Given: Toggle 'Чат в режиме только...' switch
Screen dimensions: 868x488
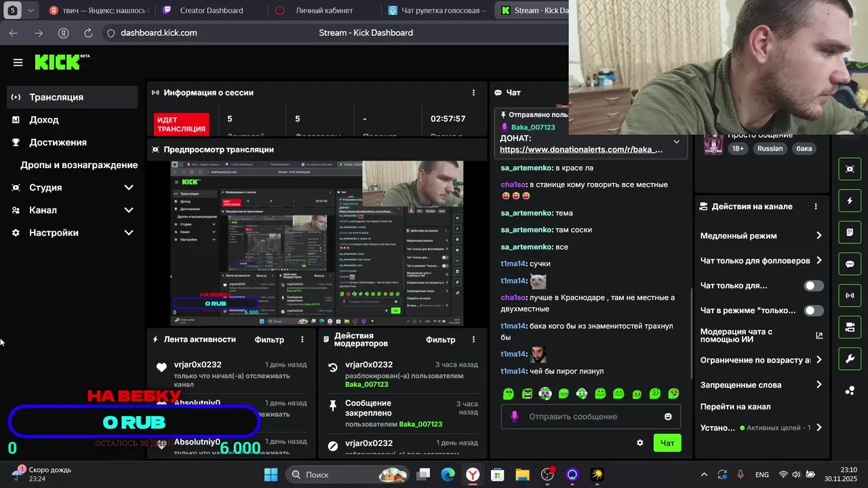Looking at the screenshot, I should [814, 310].
